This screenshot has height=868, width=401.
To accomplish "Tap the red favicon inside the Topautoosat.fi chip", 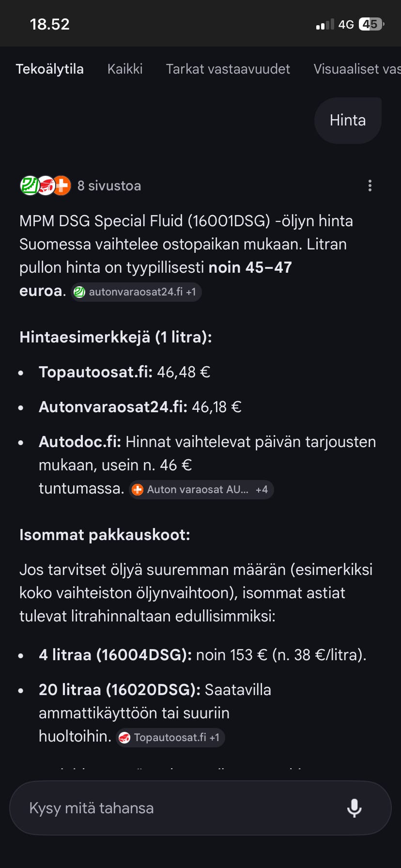I will tap(126, 738).
